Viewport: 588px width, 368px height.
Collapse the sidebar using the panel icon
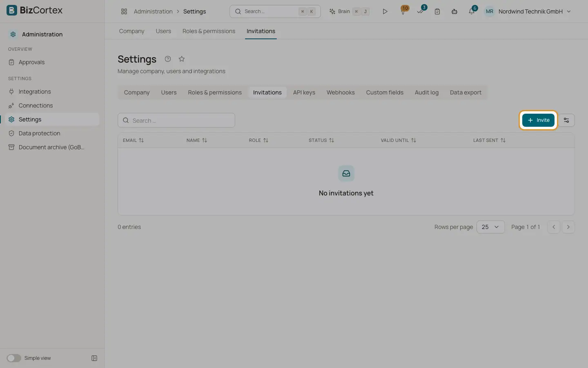94,358
